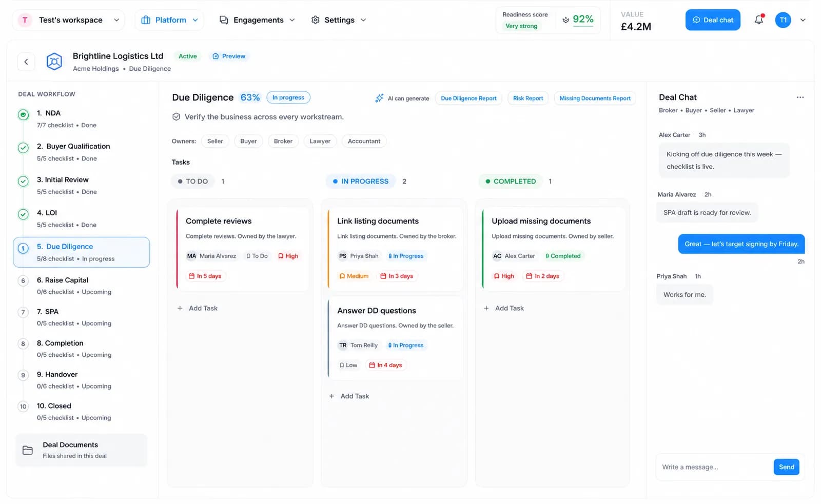The width and height of the screenshot is (821, 504).
Task: Open the Raise Capital workflow step
Action: click(x=82, y=286)
